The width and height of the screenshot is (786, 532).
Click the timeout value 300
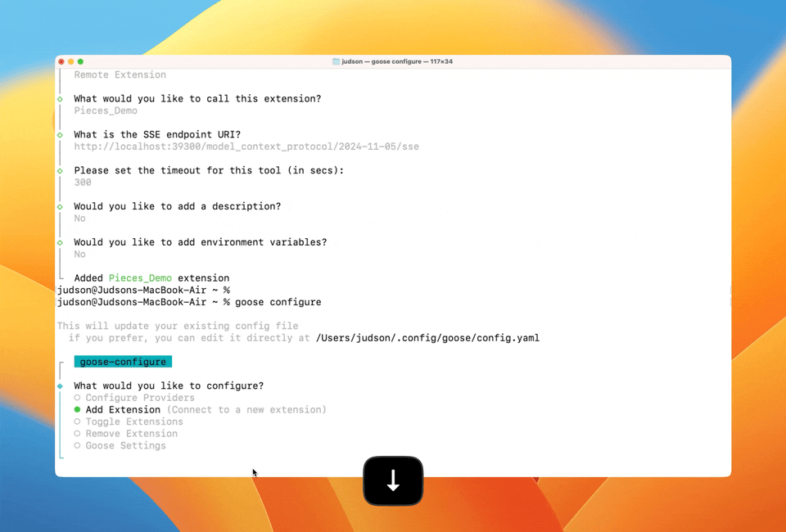point(83,183)
